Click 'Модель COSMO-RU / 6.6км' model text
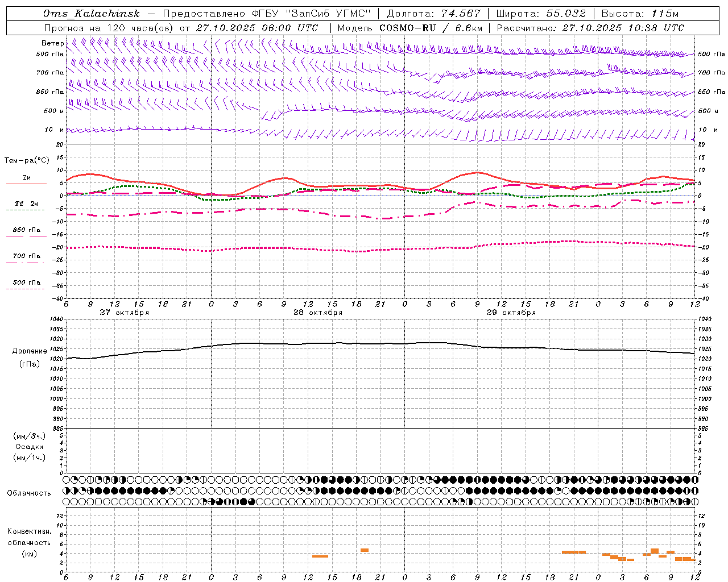The image size is (728, 582). pos(410,28)
